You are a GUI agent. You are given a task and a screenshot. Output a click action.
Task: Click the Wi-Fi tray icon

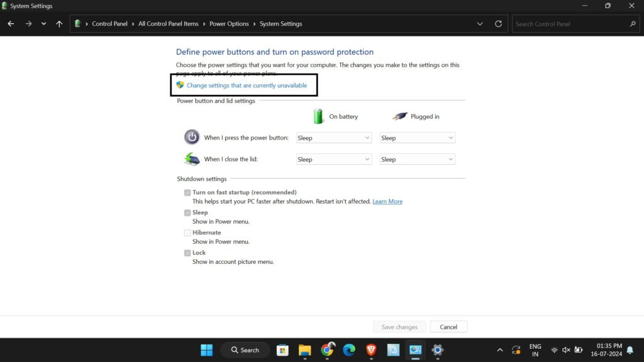pyautogui.click(x=554, y=350)
